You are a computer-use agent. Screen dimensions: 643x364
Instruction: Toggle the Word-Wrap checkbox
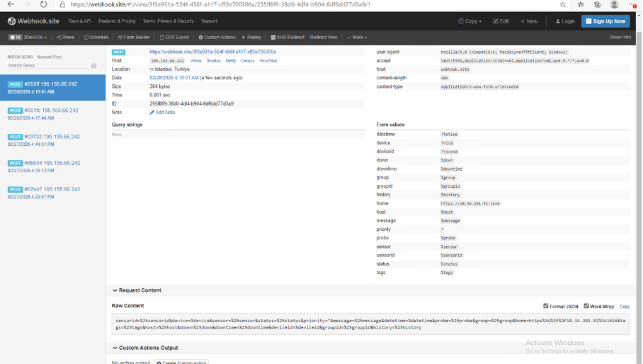[x=586, y=306]
